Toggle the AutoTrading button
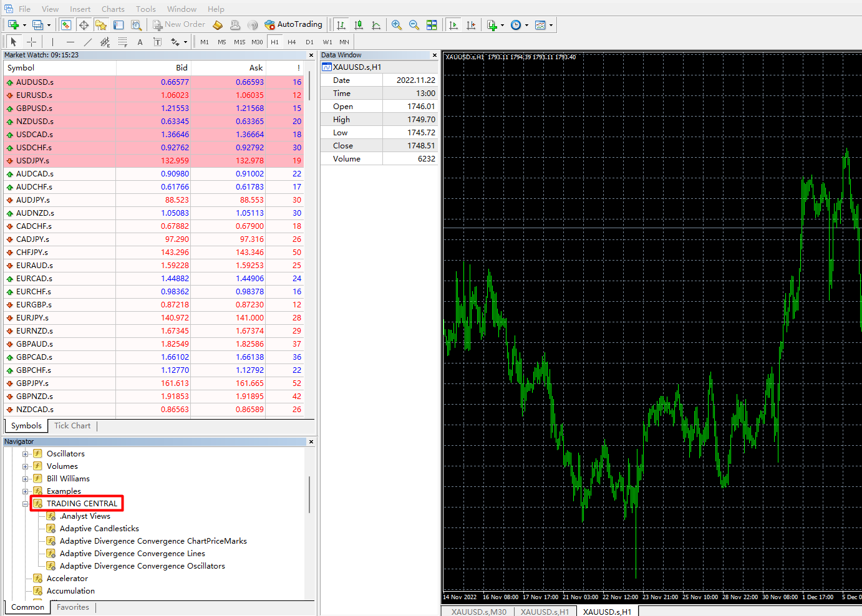The image size is (862, 616). (293, 25)
